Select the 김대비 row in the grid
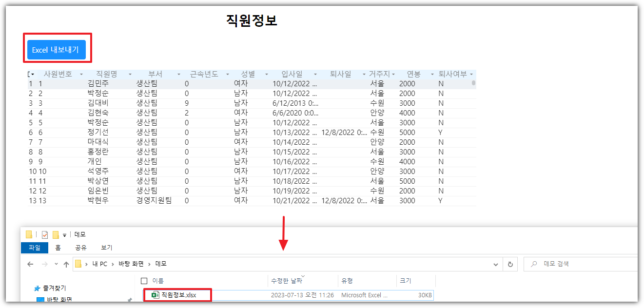Viewport: 644px width, 308px height. click(98, 103)
